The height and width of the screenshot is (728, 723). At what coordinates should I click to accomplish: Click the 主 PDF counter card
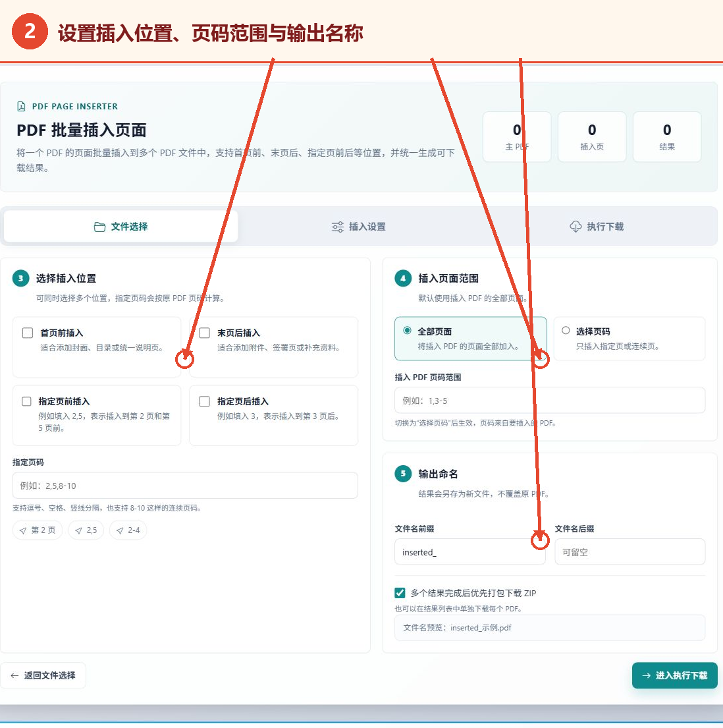(517, 137)
